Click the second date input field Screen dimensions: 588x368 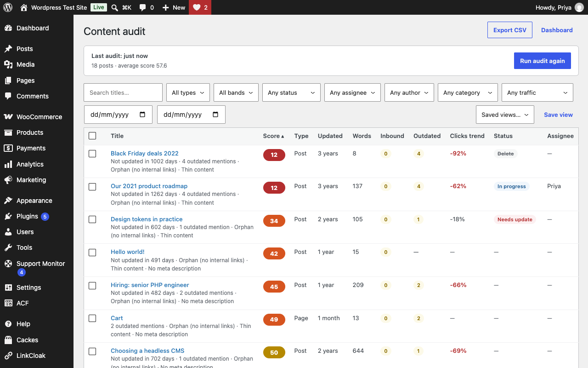(x=191, y=115)
